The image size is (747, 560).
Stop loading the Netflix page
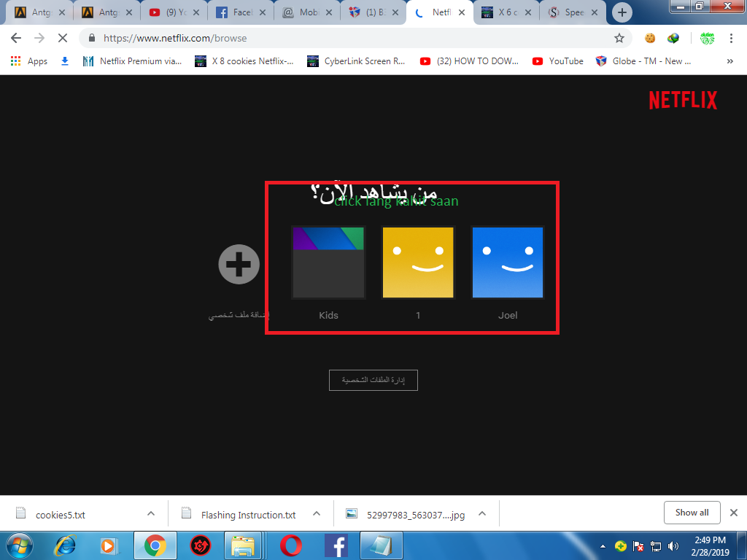[63, 38]
